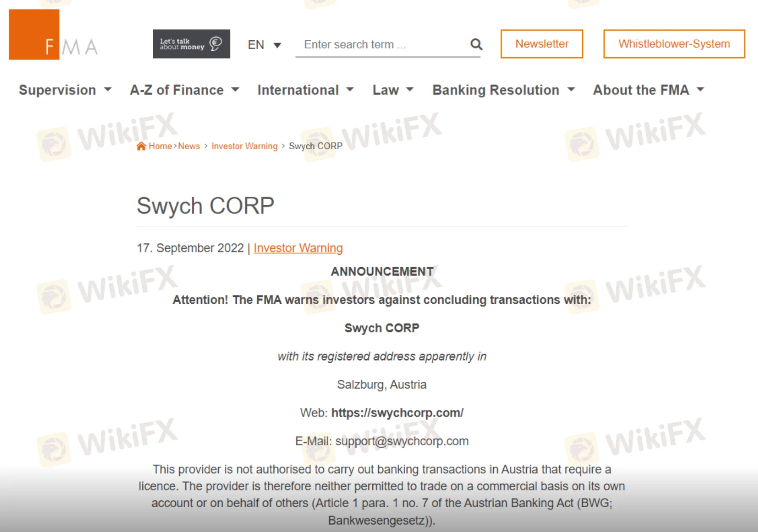Click the Newsletter button
Screen dimensions: 758x532
(x=541, y=44)
